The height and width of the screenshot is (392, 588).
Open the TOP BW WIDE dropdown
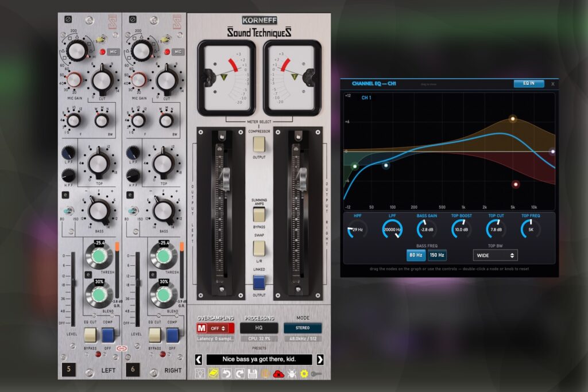[x=495, y=255]
